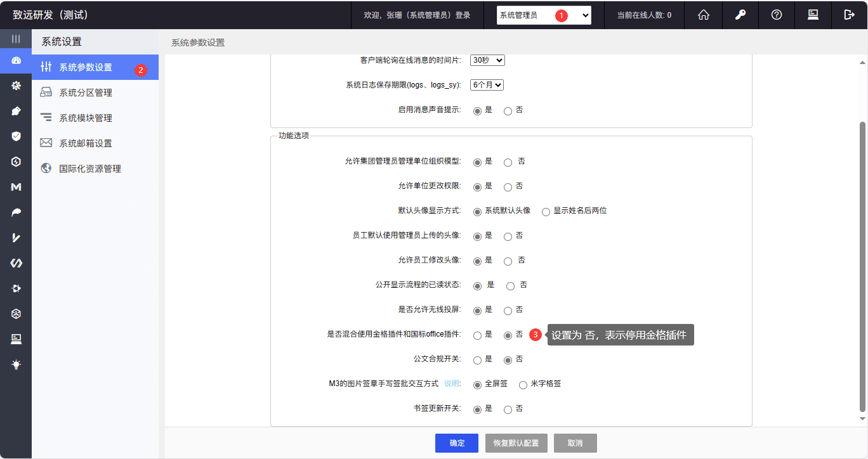Select 否 for 书签更新开关
Image resolution: width=868 pixels, height=459 pixels.
pos(508,410)
